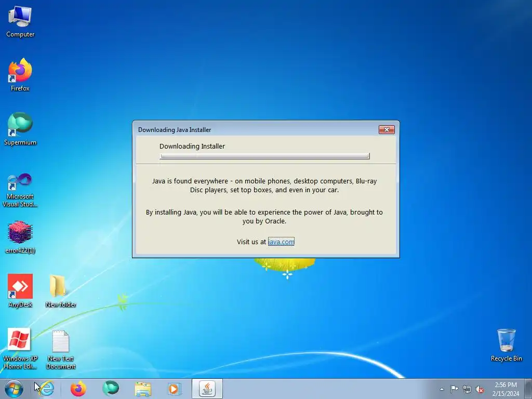Select the New Text Document file
Screen dimensions: 532x399
click(x=61, y=350)
